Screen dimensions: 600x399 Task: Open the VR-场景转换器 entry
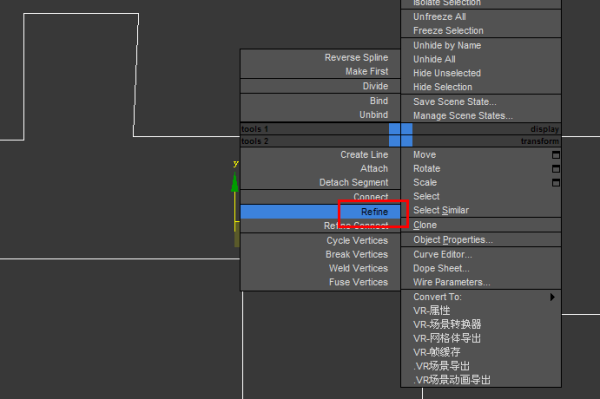click(447, 324)
